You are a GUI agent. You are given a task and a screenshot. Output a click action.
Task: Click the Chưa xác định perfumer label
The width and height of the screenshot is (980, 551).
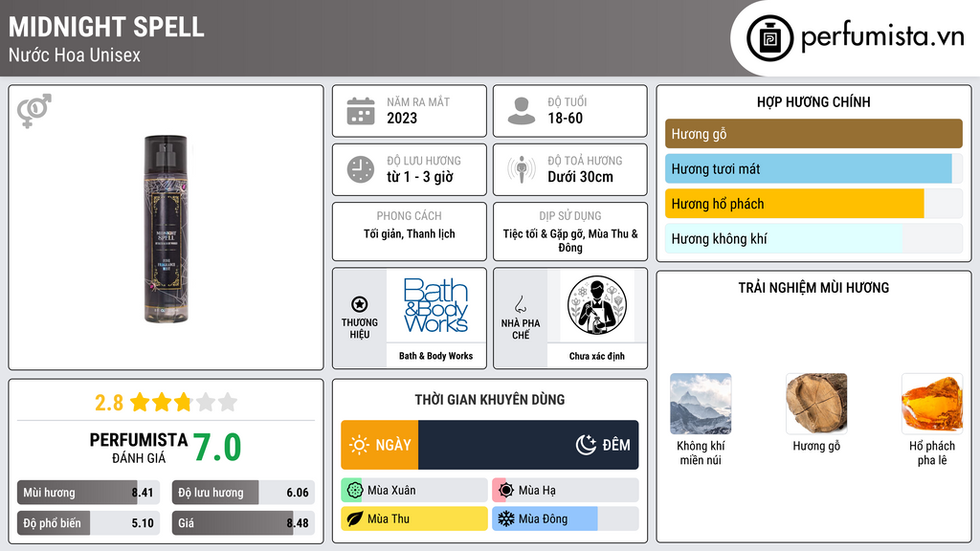point(597,356)
